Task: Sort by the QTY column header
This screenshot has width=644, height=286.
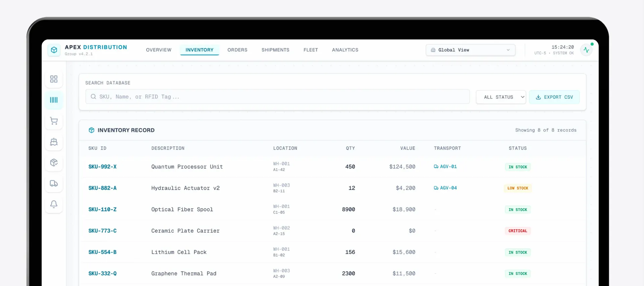Action: click(x=350, y=148)
